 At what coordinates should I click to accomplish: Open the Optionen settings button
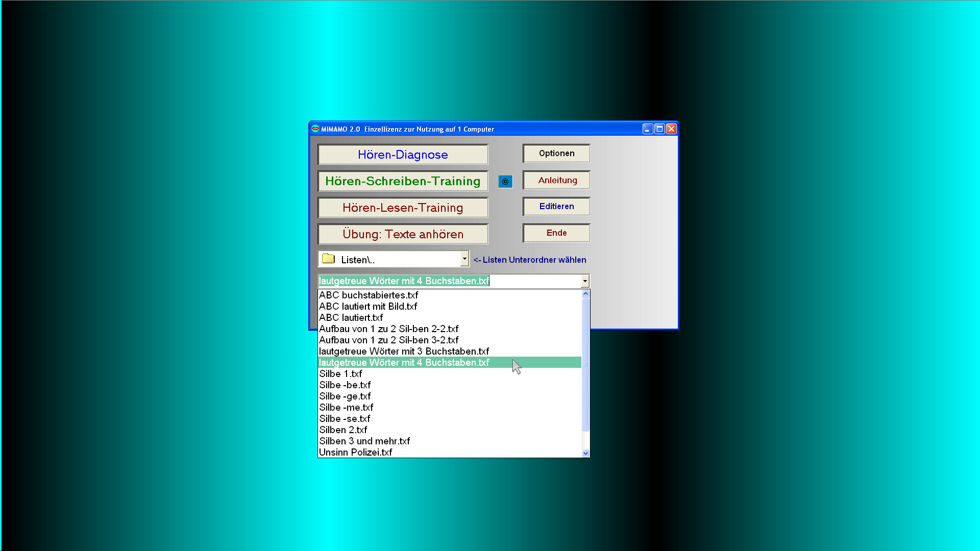click(x=556, y=154)
